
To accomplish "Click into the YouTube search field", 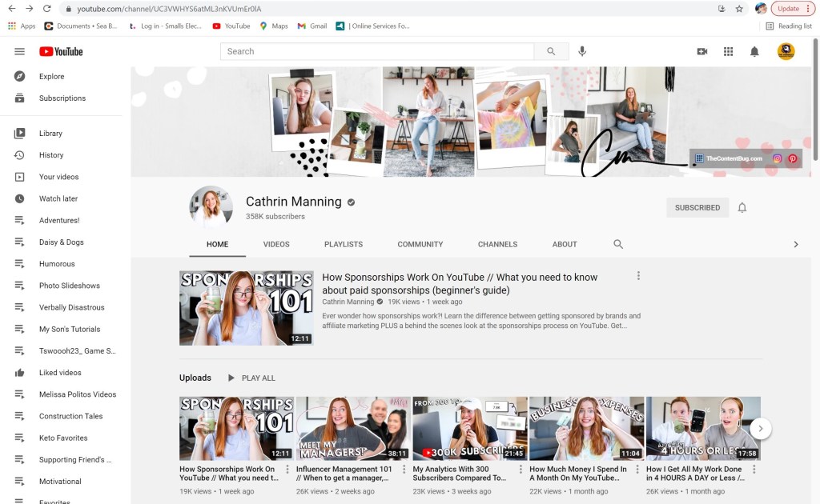I will coord(377,51).
